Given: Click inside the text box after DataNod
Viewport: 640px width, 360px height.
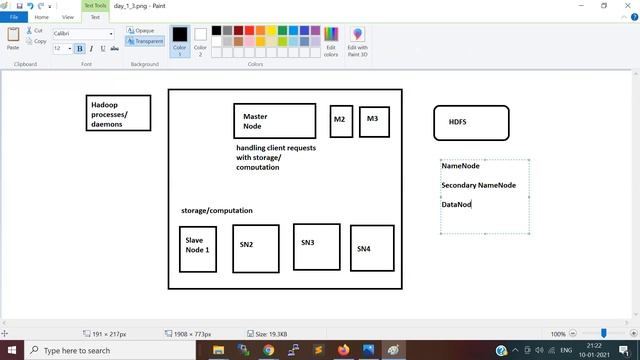Looking at the screenshot, I should (x=473, y=204).
